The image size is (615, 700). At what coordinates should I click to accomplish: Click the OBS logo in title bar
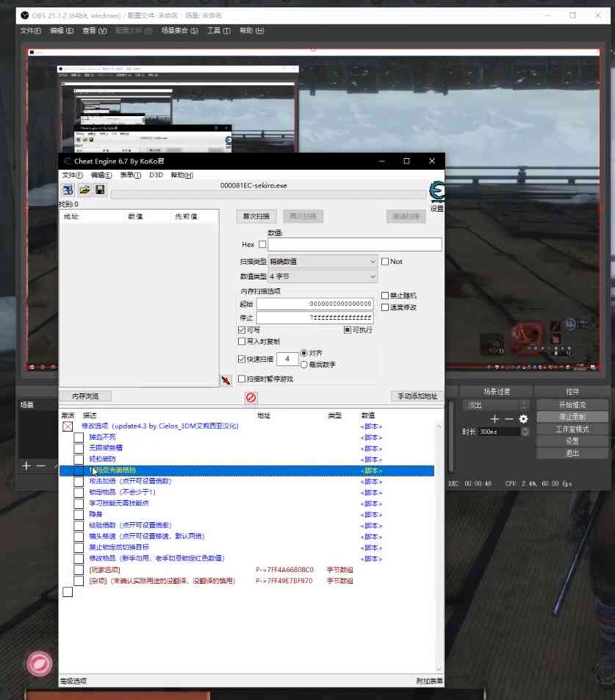tap(25, 15)
